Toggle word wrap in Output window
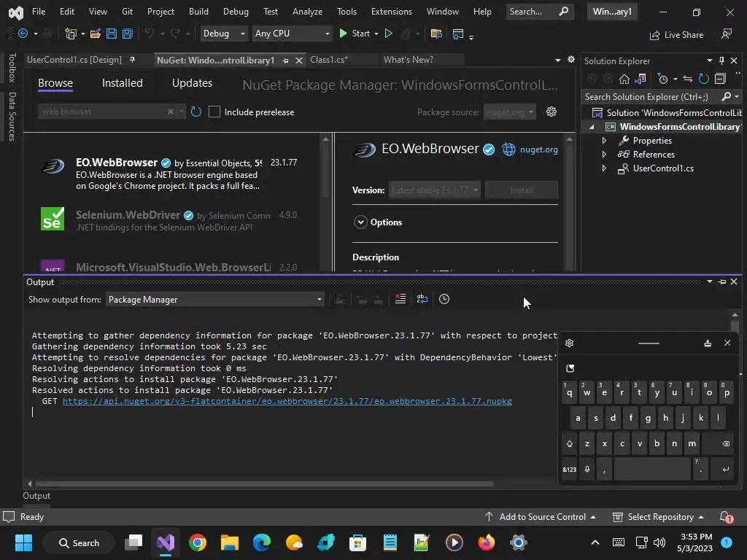The height and width of the screenshot is (560, 747). (422, 299)
